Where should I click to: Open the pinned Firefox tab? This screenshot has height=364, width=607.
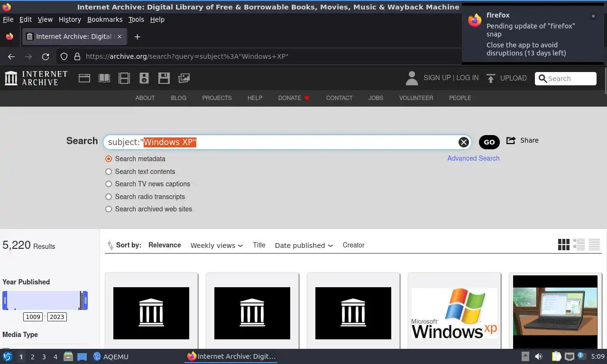coord(9,36)
